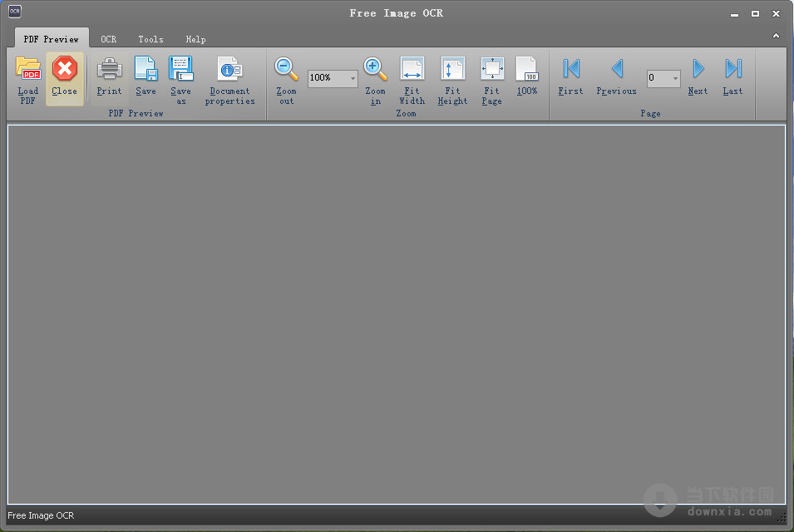
Task: Open the zoom percentage dropdown
Action: tap(353, 78)
